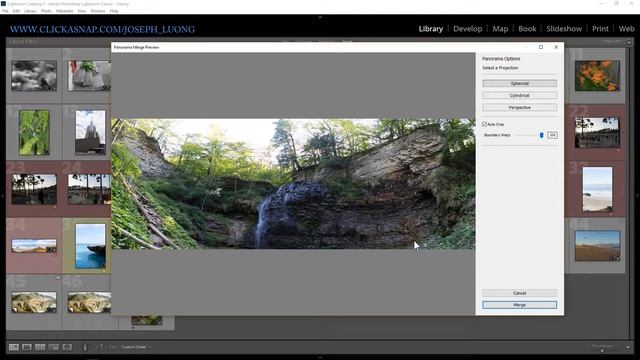Select the green leaf thumbnail
Viewport: 640px width, 360px height.
34,132
